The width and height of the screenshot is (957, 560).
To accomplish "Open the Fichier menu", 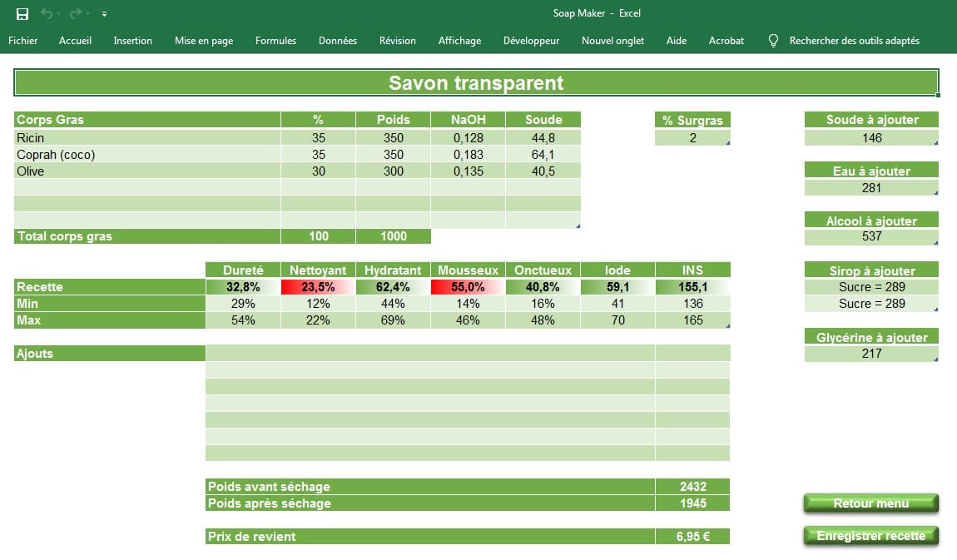I will 23,40.
